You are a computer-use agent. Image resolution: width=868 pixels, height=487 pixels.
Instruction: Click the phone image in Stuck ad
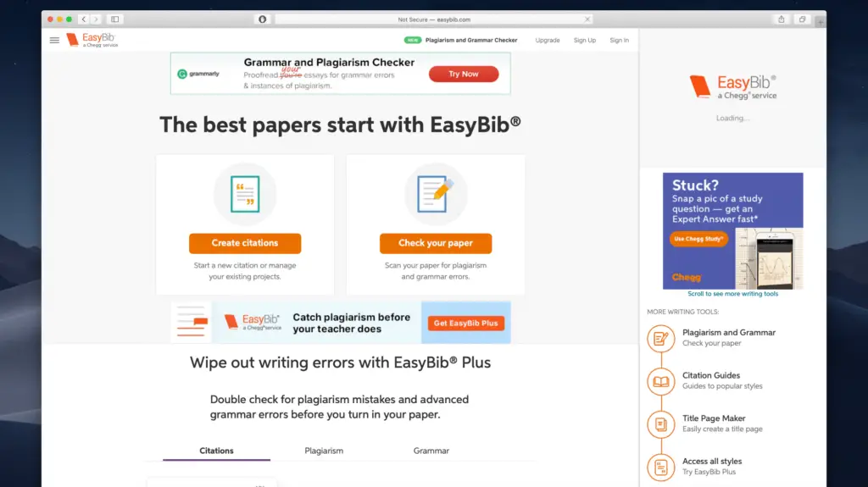774,259
